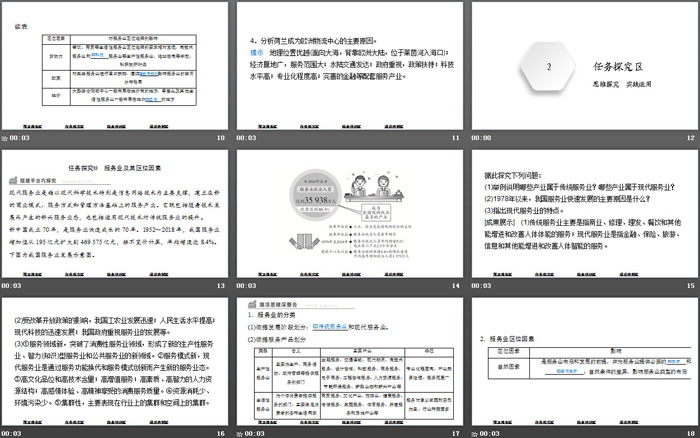Select slide 18 thumbnail titled 服务业区位因素
The image size is (700, 438).
pyautogui.click(x=585, y=361)
